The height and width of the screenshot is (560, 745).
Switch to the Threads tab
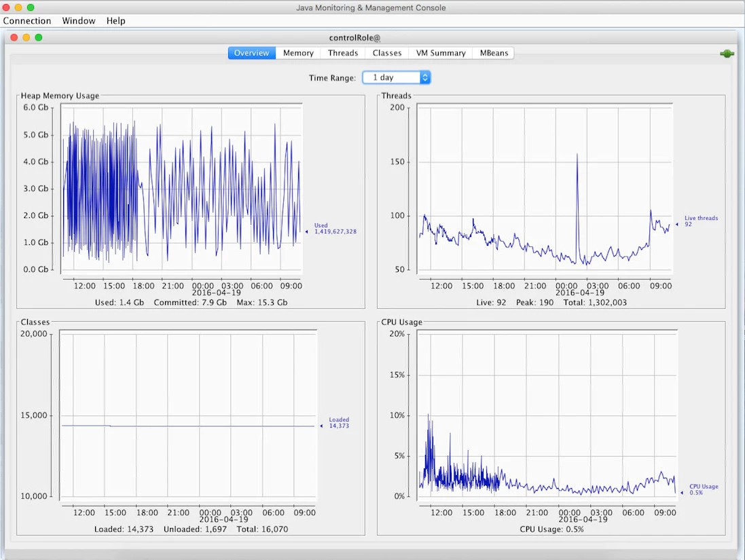(x=343, y=53)
